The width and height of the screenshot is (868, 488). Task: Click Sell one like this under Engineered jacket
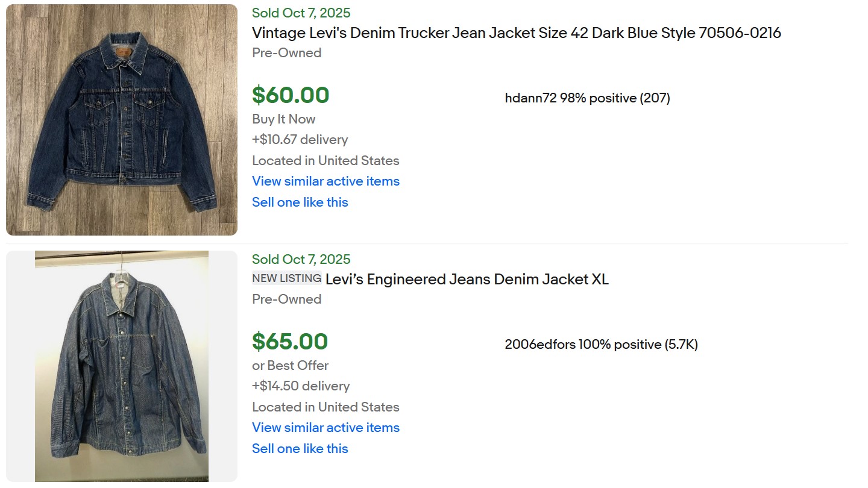(x=300, y=448)
